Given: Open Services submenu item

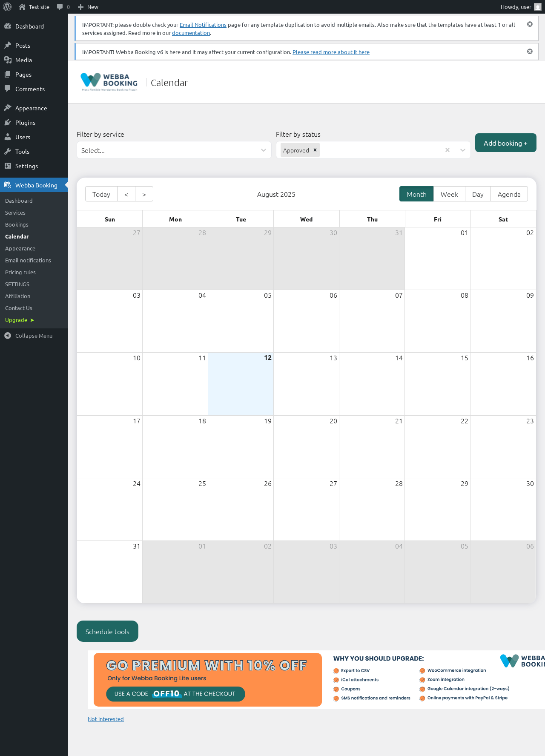Looking at the screenshot, I should coord(34,213).
